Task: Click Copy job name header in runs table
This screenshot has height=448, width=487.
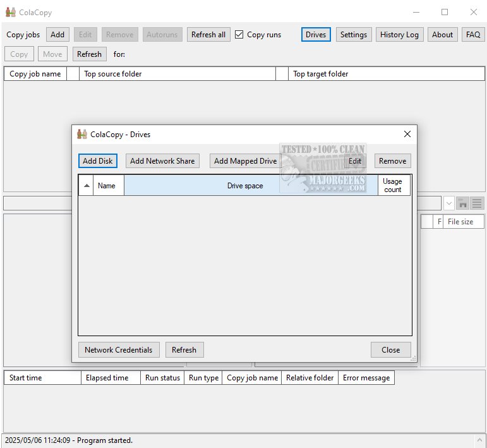Action: tap(252, 377)
